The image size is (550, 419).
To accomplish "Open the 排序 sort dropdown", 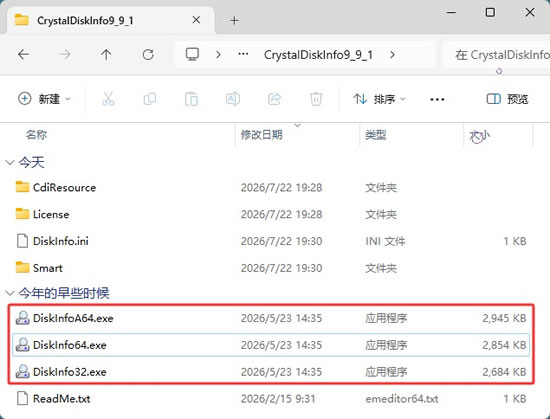I will click(x=379, y=99).
